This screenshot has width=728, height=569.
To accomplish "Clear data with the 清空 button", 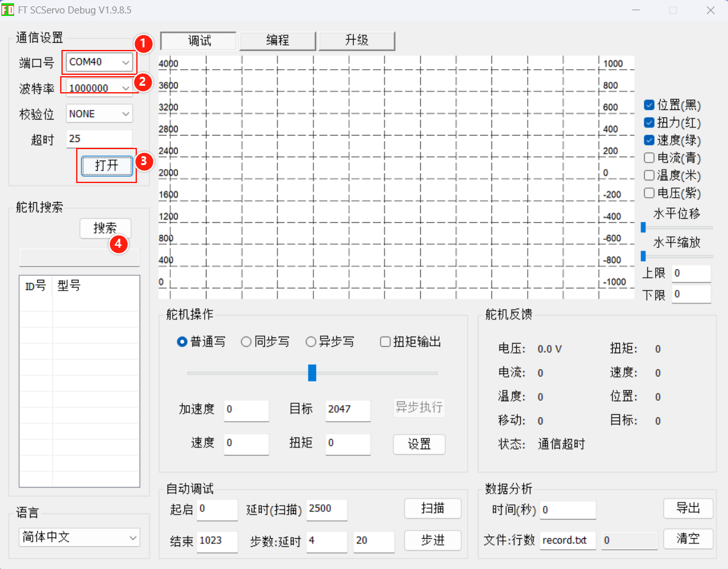I will 688,539.
